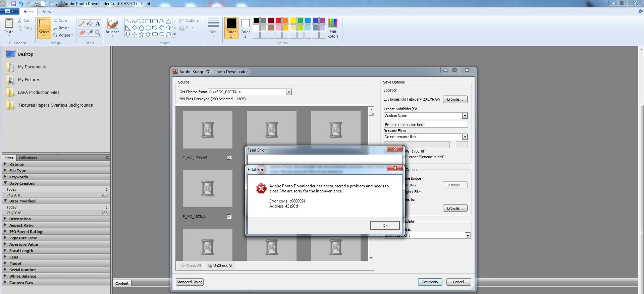The width and height of the screenshot is (644, 294).
Task: Click the Undo icon in quick access toolbar
Action: 21,4
